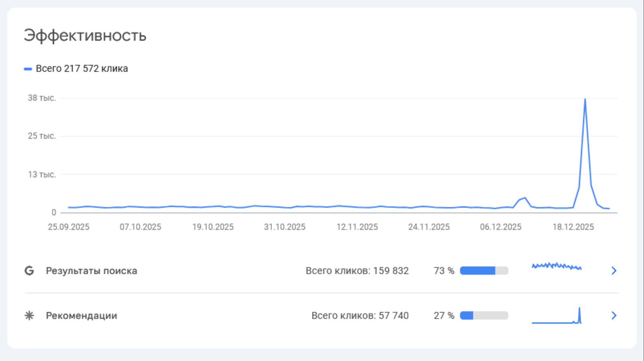Click the 31.10.2025 axis date label

pos(285,227)
